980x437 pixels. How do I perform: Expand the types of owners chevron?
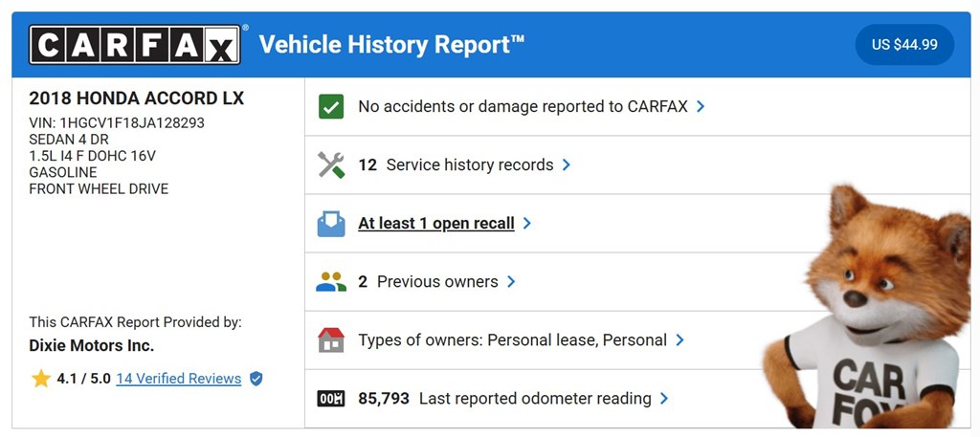680,340
